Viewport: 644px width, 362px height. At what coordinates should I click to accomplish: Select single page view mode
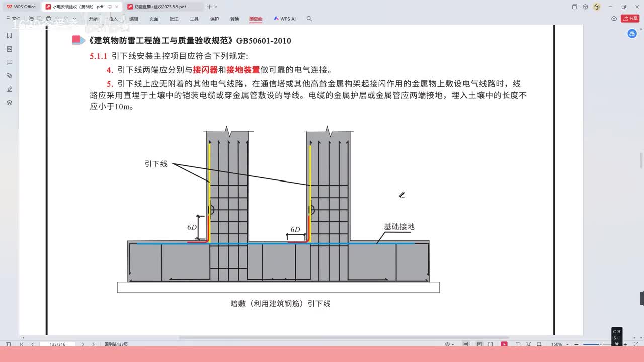[x=479, y=344]
